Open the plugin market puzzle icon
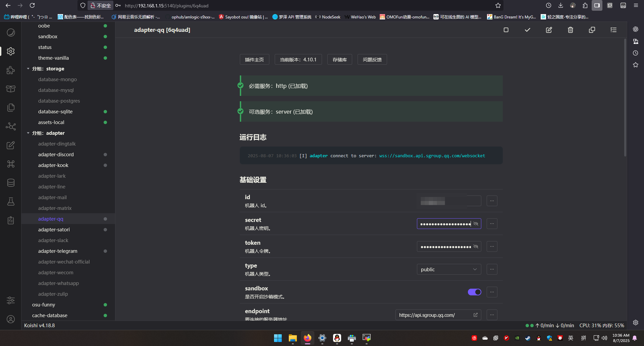644x346 pixels. click(11, 70)
